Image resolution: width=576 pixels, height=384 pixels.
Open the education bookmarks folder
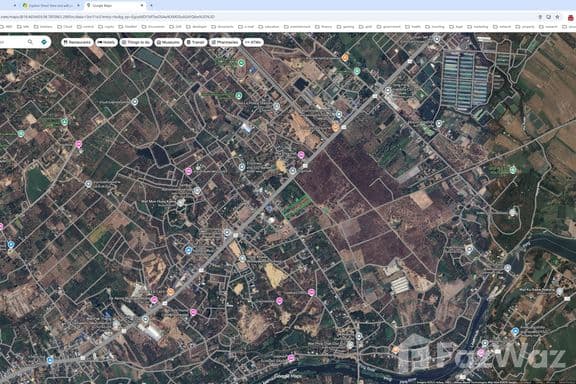click(269, 27)
